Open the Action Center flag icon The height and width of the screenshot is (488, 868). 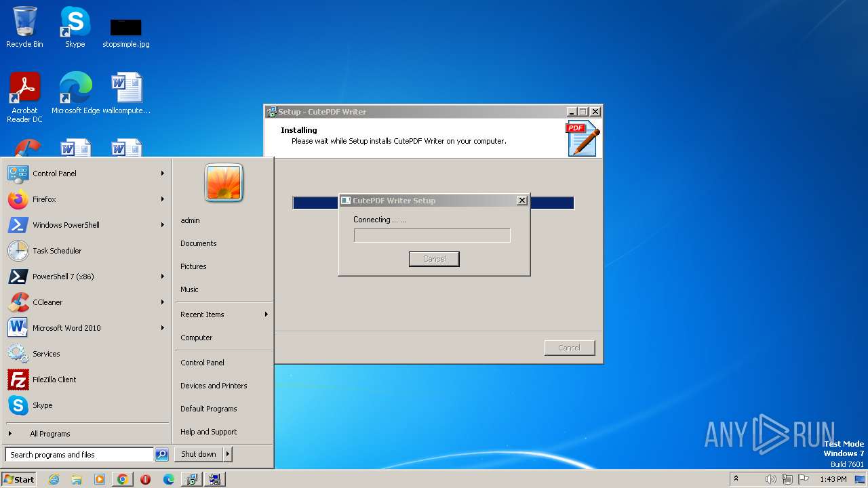point(802,479)
